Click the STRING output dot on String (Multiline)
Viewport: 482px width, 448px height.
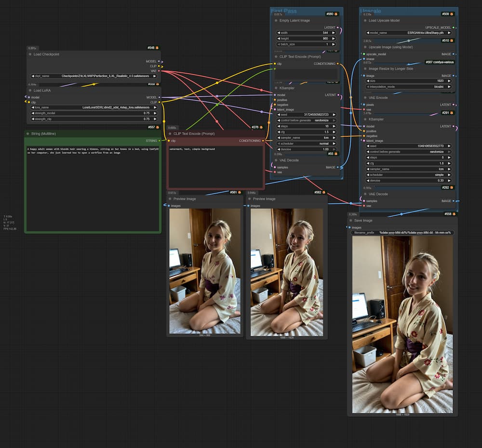click(x=160, y=141)
